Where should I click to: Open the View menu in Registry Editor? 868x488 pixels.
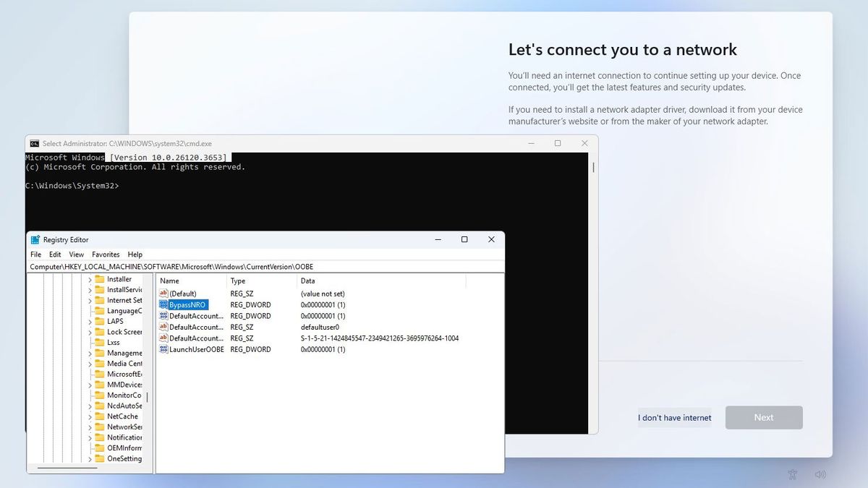[76, 254]
